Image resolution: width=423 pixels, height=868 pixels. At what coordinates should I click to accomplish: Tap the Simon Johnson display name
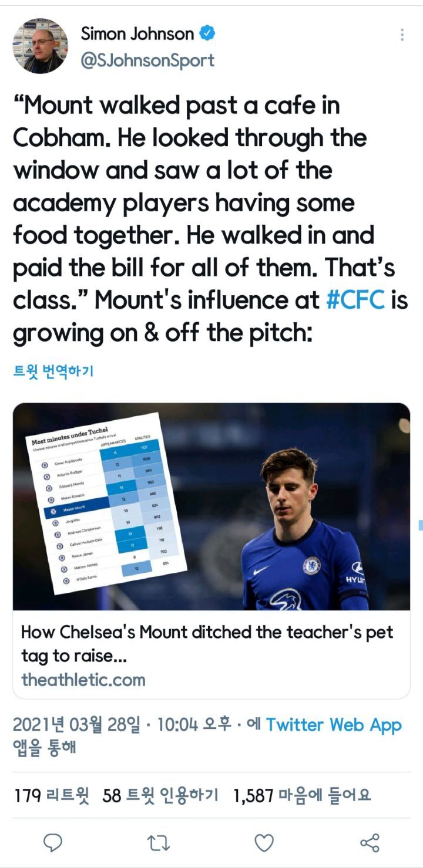137,34
